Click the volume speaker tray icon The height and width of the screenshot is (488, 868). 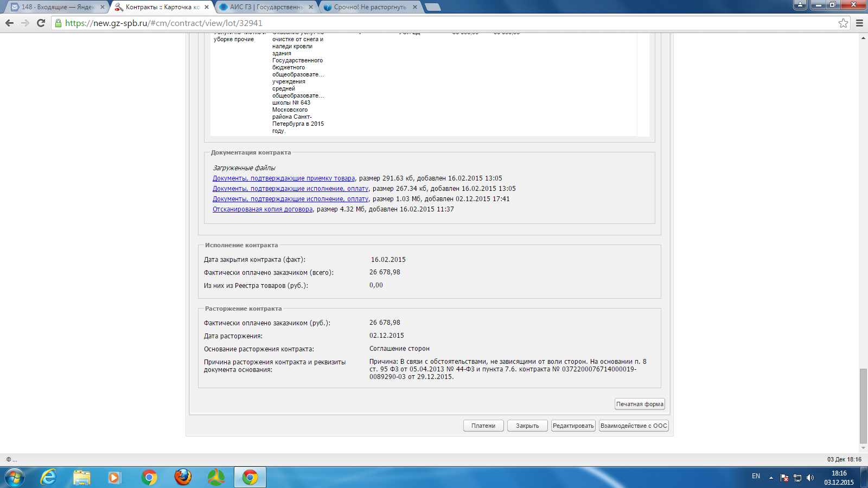pos(810,478)
